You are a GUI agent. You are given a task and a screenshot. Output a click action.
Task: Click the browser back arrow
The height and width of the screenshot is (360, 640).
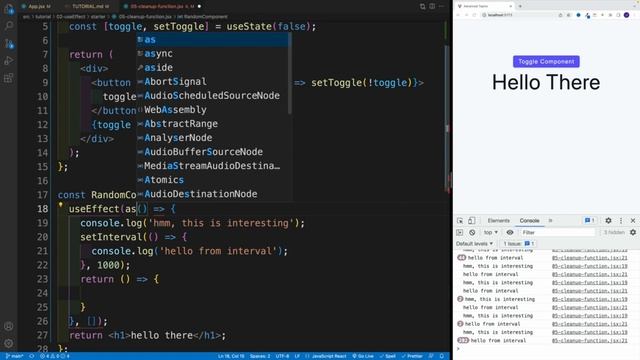coord(458,15)
